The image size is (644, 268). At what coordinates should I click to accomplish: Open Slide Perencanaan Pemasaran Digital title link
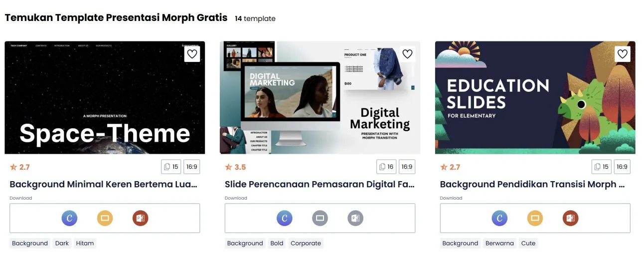pyautogui.click(x=320, y=184)
